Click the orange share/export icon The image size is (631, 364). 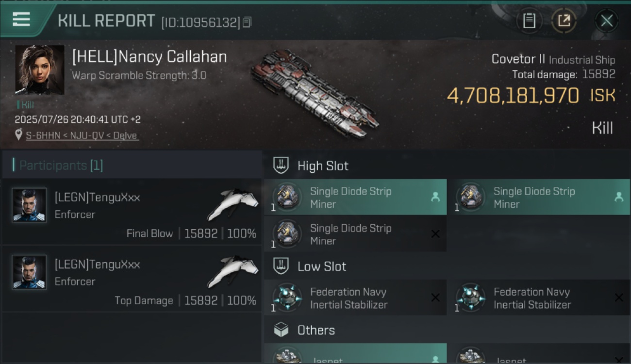click(564, 21)
